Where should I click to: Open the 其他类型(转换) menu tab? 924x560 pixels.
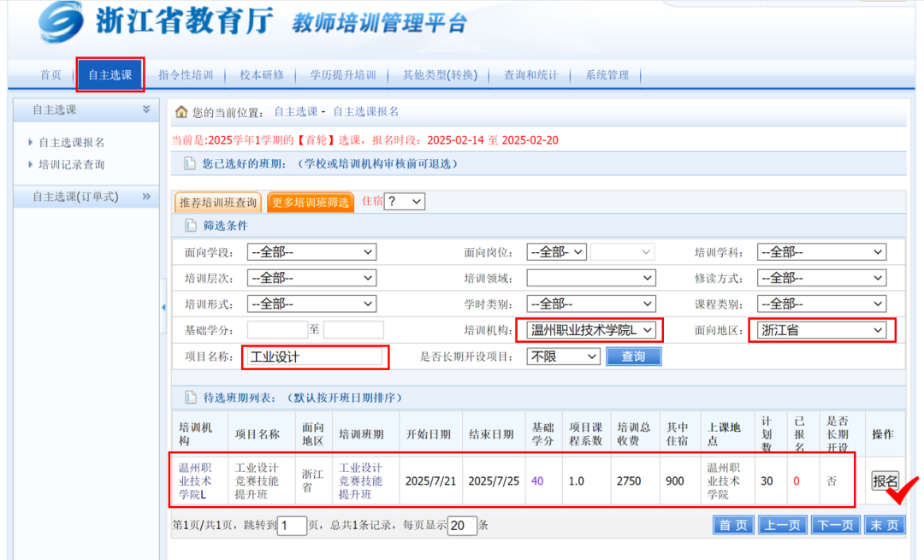click(440, 74)
